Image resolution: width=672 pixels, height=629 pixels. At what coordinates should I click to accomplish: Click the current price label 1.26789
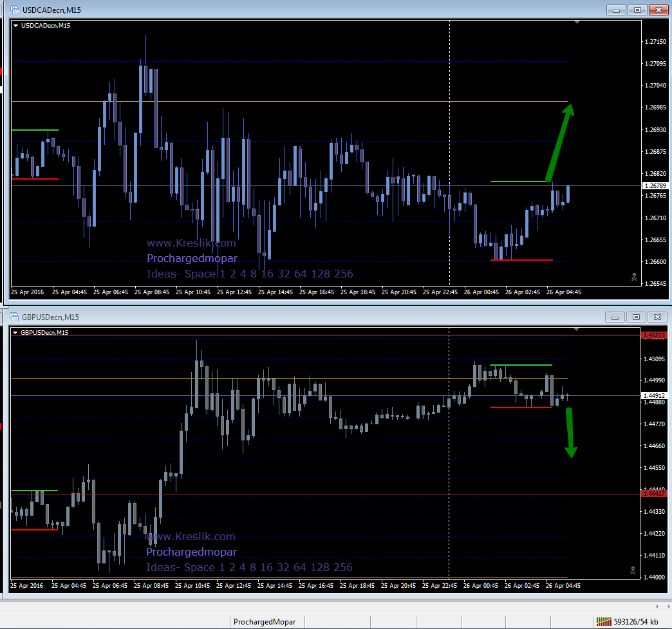(656, 185)
